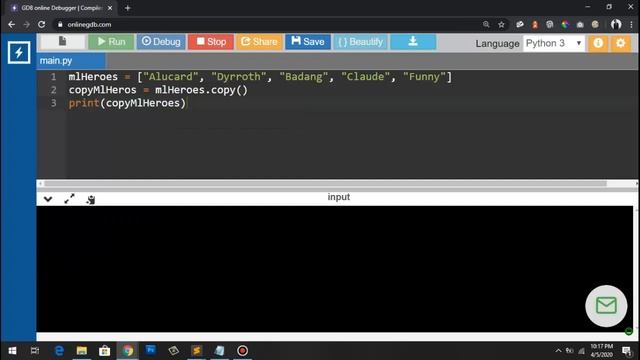640x360 pixels.
Task: Click the red screen recorder taskbar icon
Action: [242, 351]
